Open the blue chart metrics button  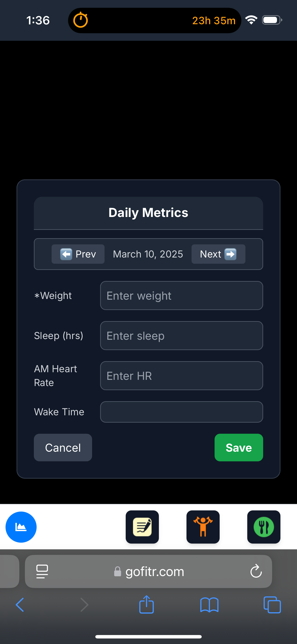click(x=21, y=527)
